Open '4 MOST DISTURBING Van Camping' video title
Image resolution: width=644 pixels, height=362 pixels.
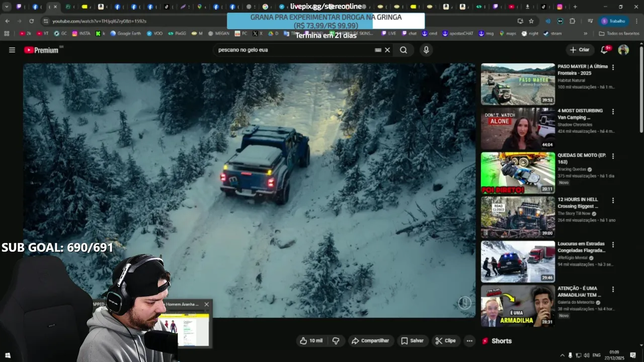click(580, 114)
